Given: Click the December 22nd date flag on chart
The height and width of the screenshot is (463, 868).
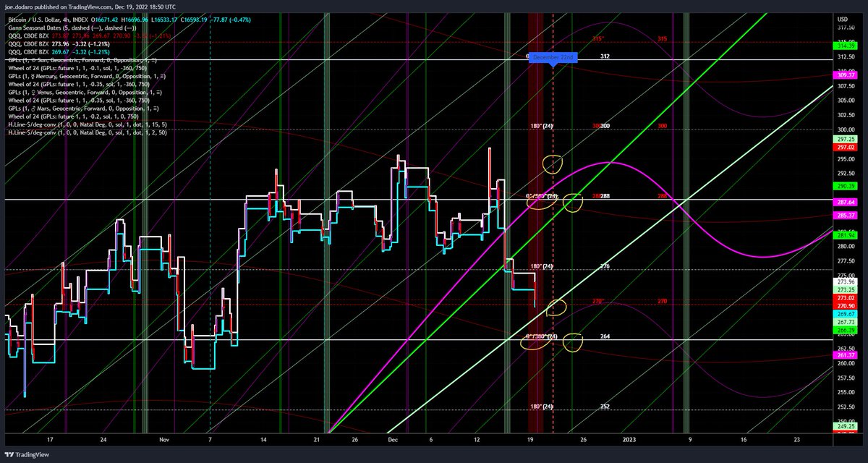Looking at the screenshot, I should tap(555, 56).
